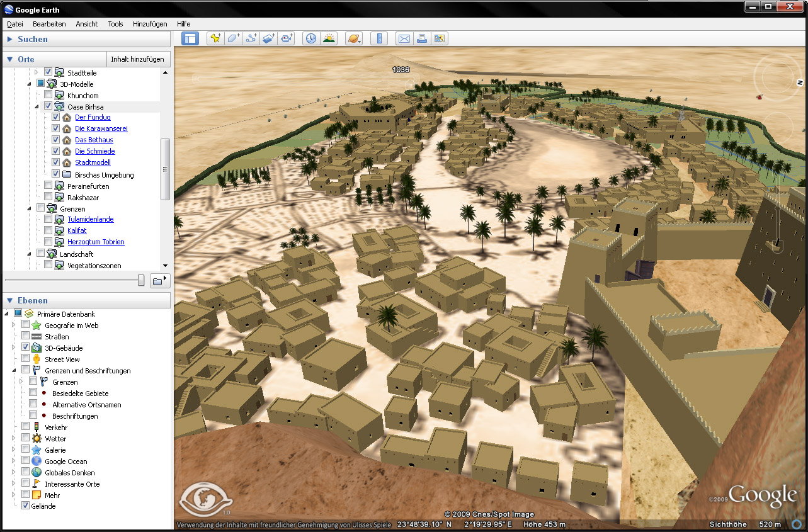Turn off the 3D-Gebäude checkbox
The image size is (808, 532).
(25, 348)
